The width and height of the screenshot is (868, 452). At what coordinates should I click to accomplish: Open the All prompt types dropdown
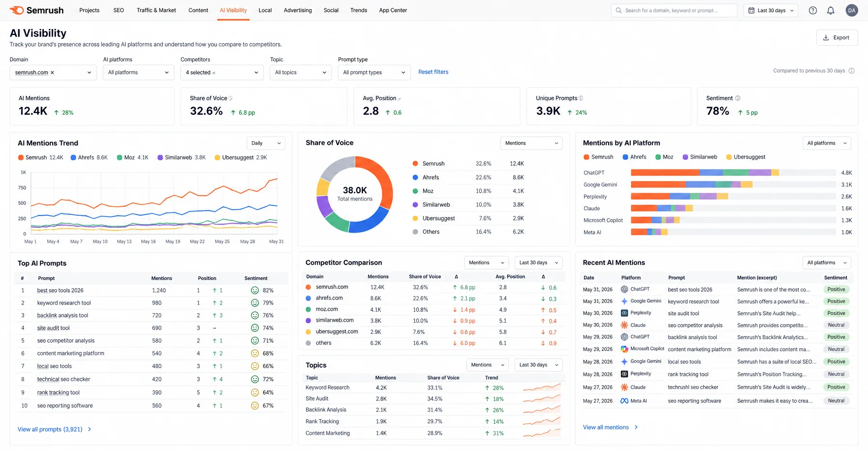click(x=374, y=73)
